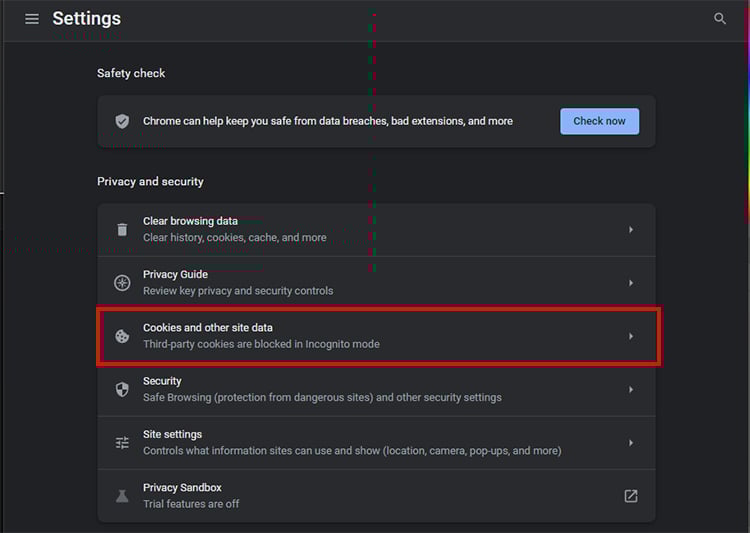Open the Security settings entry

[x=376, y=389]
